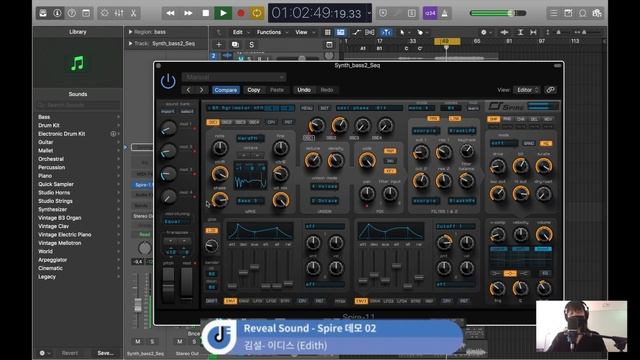Toggle the yellow Cycle mode button
The width and height of the screenshot is (640, 360).
tap(257, 13)
